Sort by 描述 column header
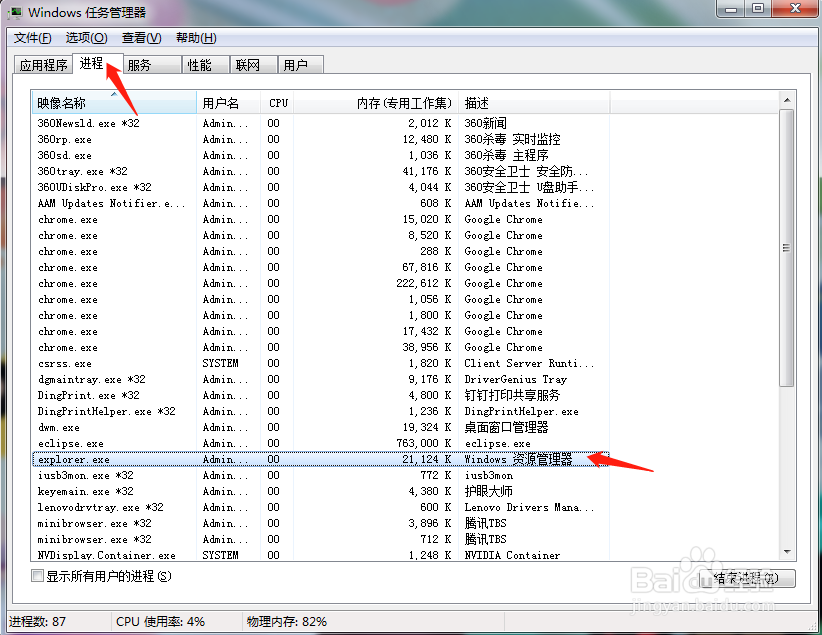822x635 pixels. click(534, 103)
